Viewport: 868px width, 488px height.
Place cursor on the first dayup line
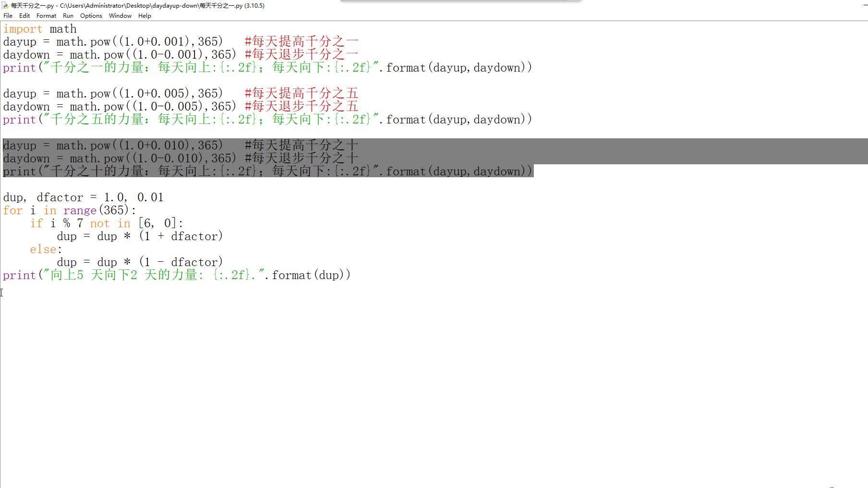click(x=110, y=42)
